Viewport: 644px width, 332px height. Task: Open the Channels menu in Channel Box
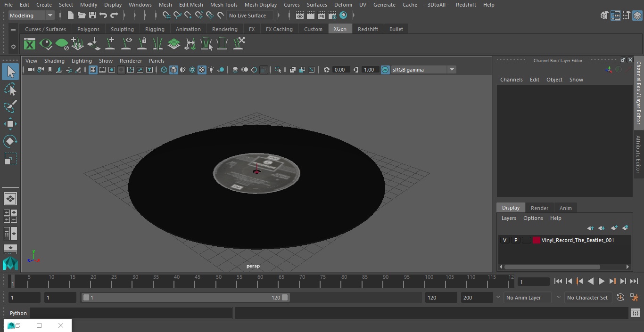[511, 80]
